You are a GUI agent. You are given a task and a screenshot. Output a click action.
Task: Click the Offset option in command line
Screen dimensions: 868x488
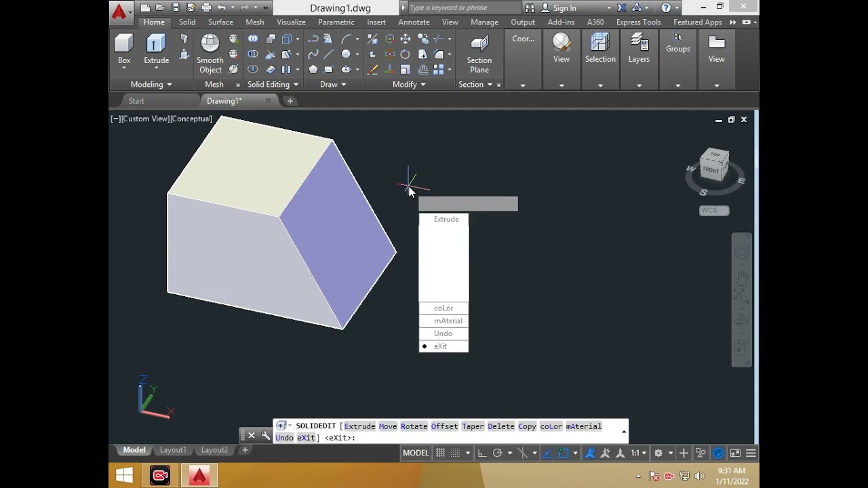coord(444,426)
